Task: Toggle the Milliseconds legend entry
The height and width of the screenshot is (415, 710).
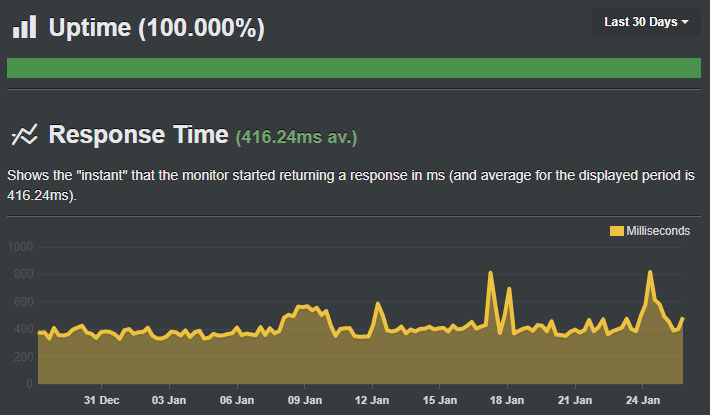Action: click(x=650, y=231)
